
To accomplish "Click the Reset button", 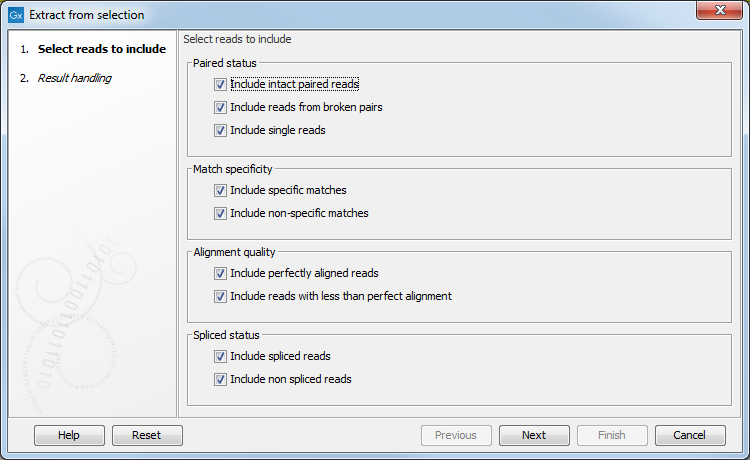I will (x=147, y=435).
